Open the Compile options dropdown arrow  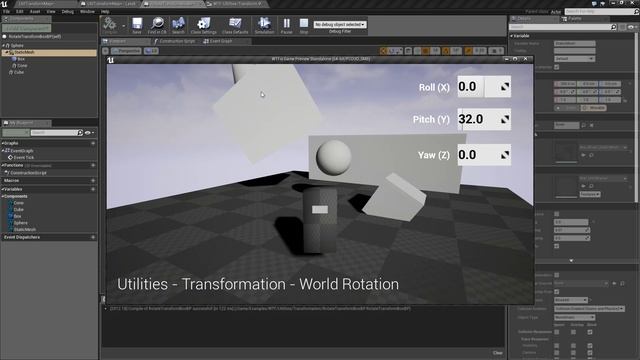pyautogui.click(x=124, y=26)
